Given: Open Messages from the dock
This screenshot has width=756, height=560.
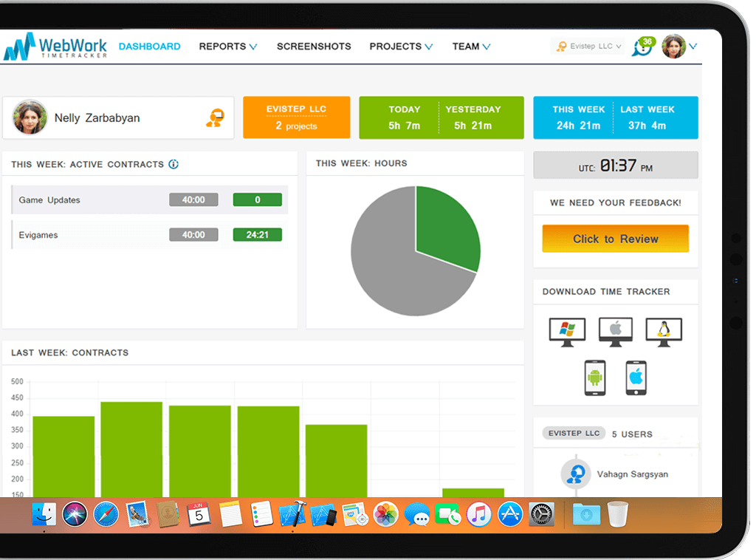Looking at the screenshot, I should click(417, 514).
